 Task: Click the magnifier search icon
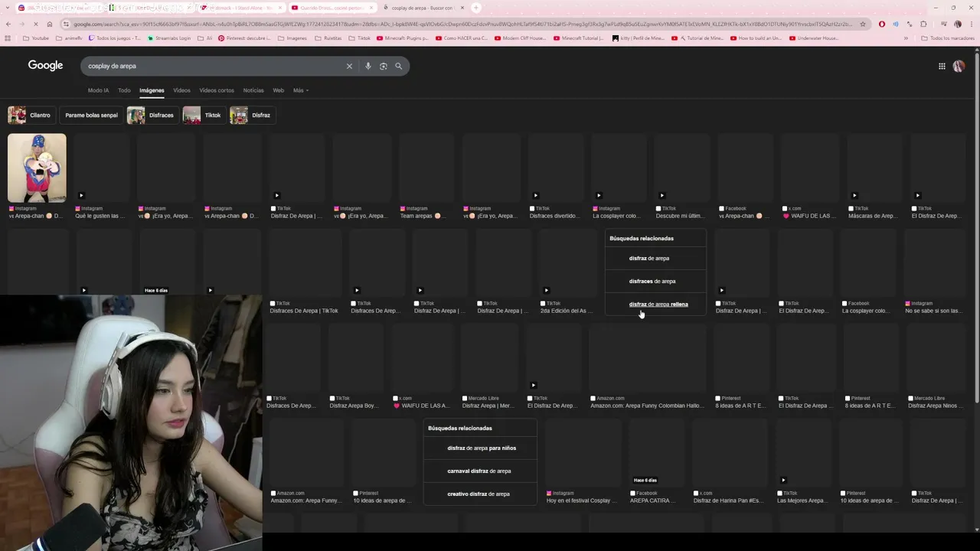tap(398, 66)
